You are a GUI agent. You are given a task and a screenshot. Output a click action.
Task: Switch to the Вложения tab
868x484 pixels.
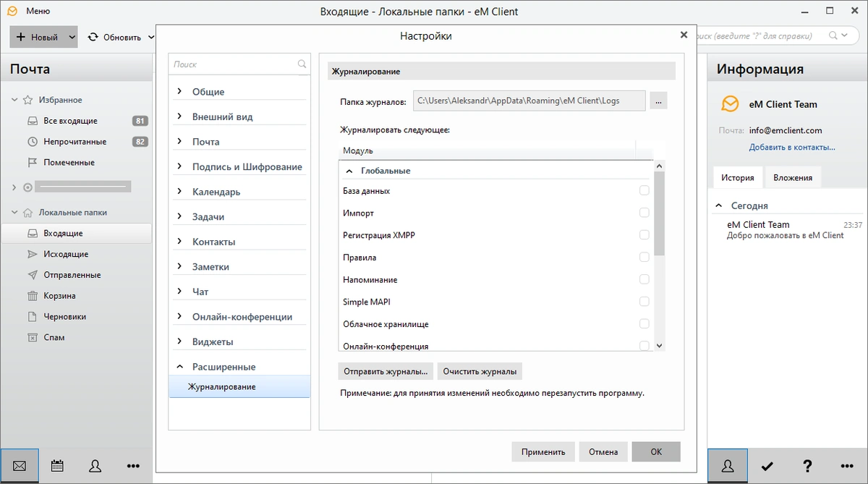(793, 177)
